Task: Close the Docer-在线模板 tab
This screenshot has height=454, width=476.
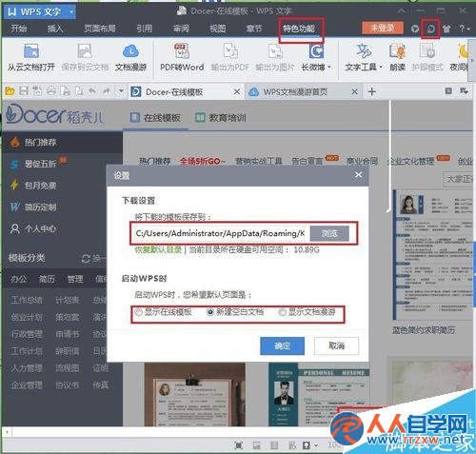Action: 237,91
